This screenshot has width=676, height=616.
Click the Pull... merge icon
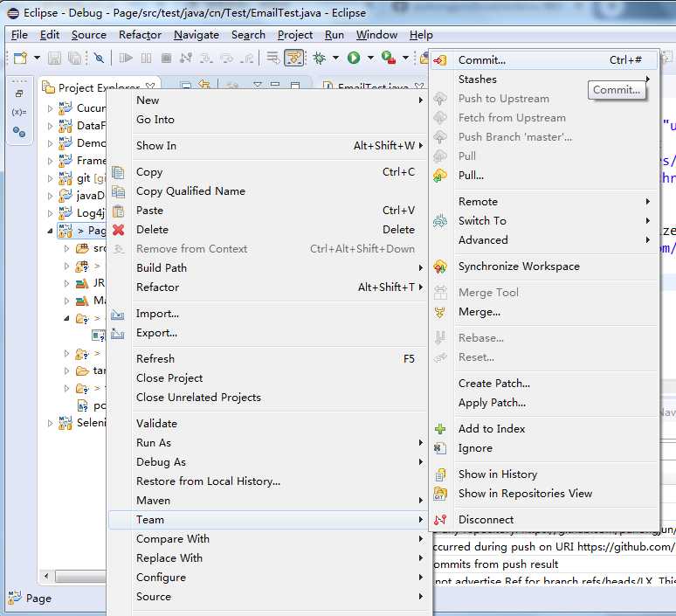(x=439, y=176)
